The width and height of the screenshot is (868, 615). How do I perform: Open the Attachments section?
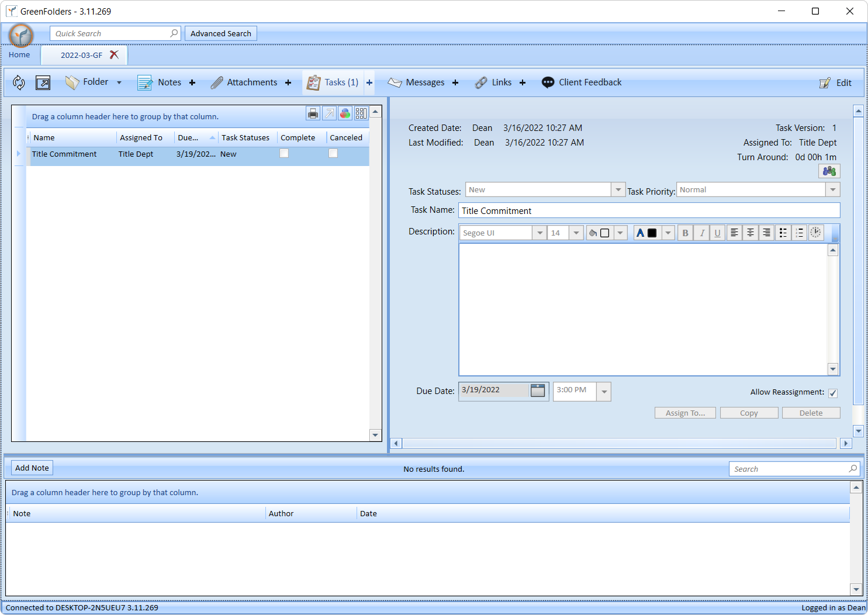click(244, 82)
